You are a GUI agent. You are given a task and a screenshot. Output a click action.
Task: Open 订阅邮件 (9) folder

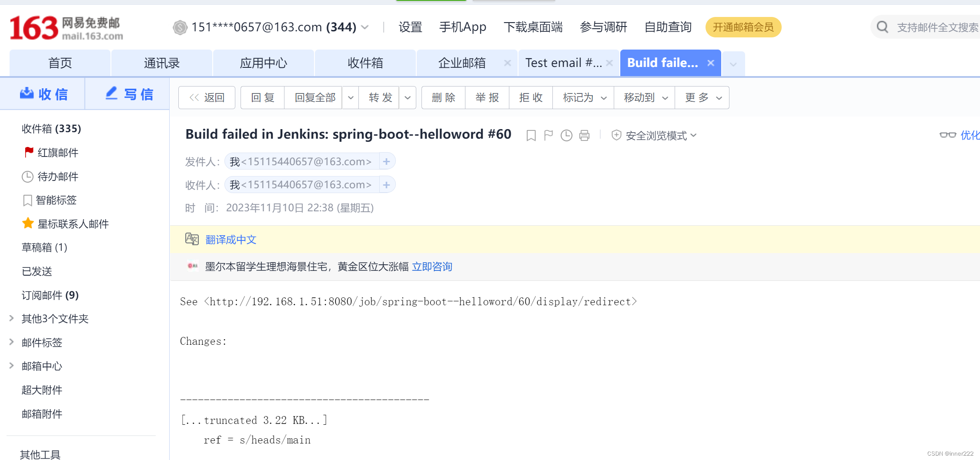click(50, 295)
